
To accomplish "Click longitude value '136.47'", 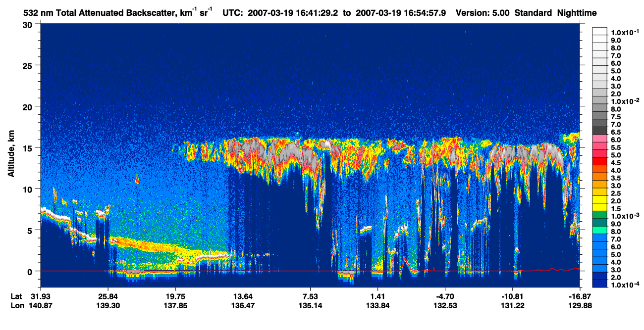I will (242, 305).
